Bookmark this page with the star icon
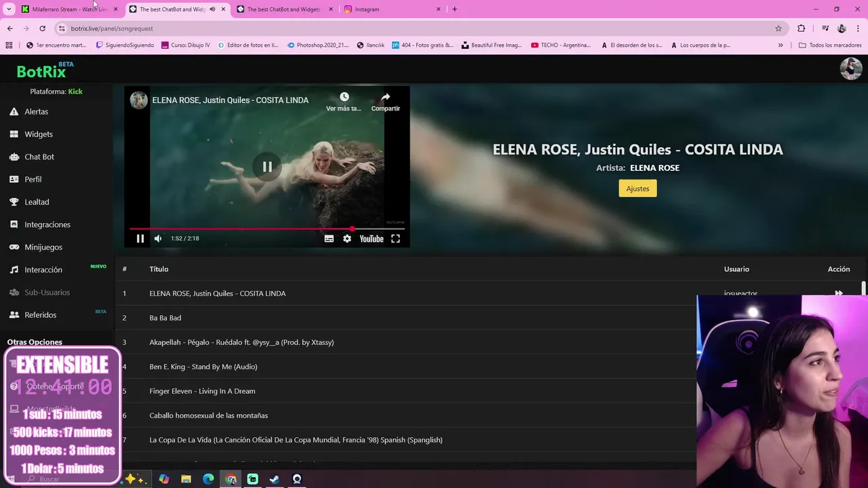 click(x=778, y=28)
